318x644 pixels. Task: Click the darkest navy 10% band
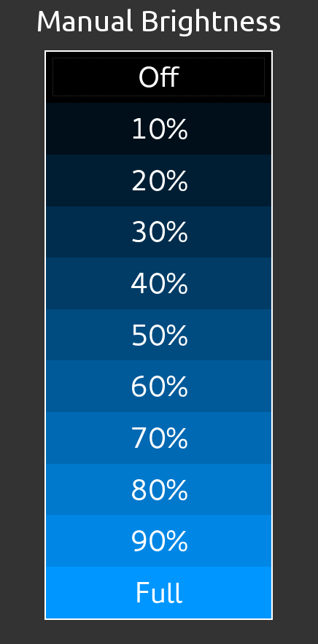[158, 129]
